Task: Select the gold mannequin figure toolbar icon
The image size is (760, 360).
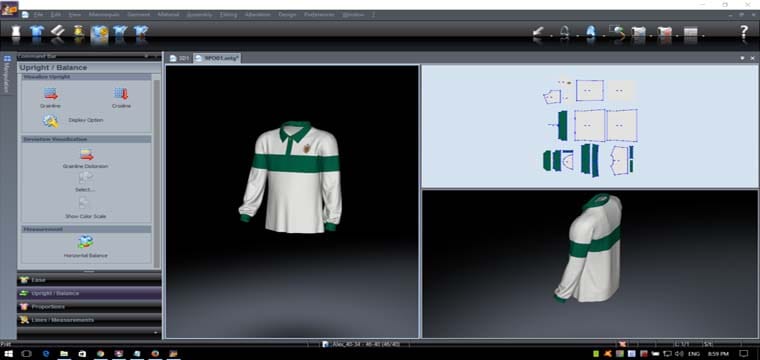Action: pyautogui.click(x=79, y=32)
